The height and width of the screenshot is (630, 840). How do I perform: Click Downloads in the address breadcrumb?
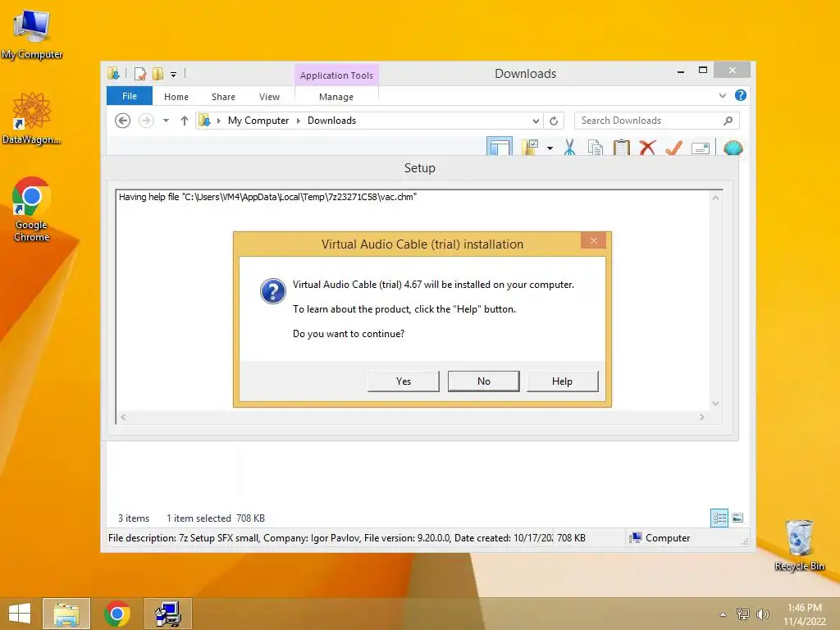point(331,121)
